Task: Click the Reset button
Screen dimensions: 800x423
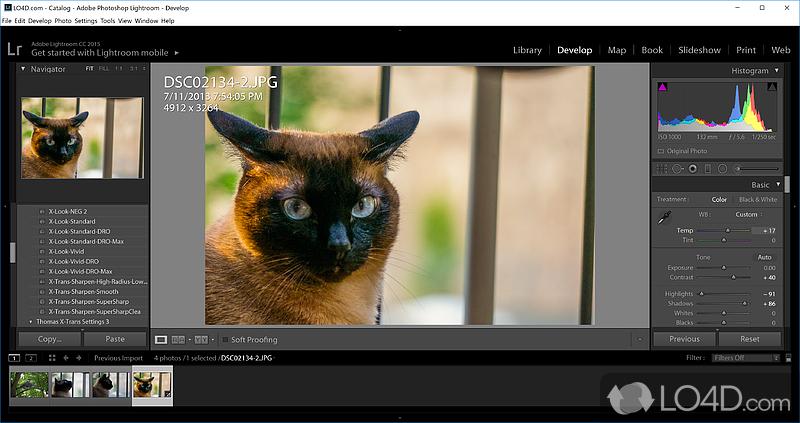Action: click(749, 339)
